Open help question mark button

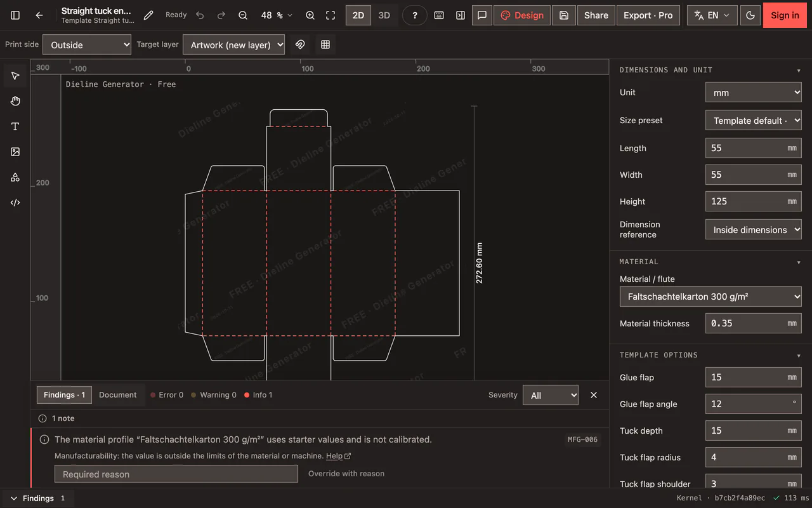415,15
